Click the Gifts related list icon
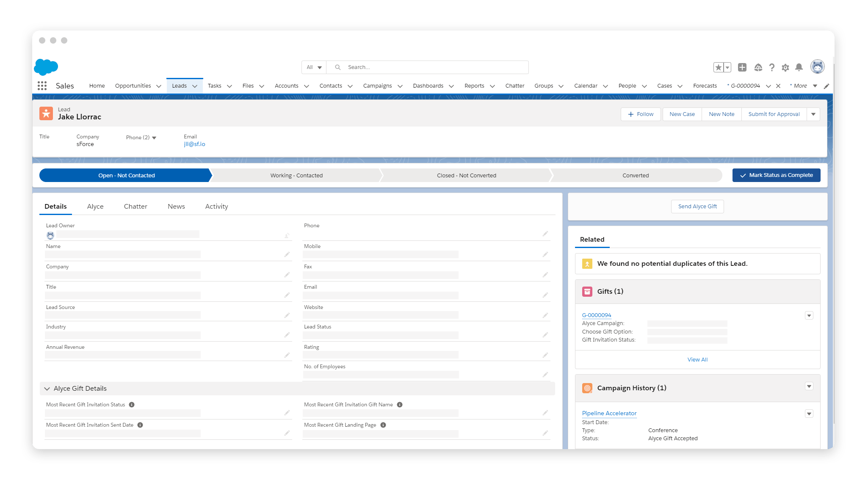868x480 pixels. click(x=587, y=292)
